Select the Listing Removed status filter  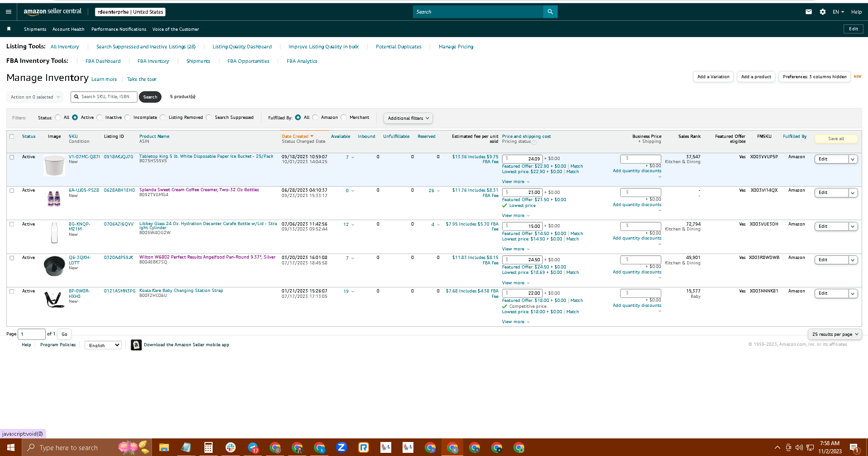click(x=163, y=118)
